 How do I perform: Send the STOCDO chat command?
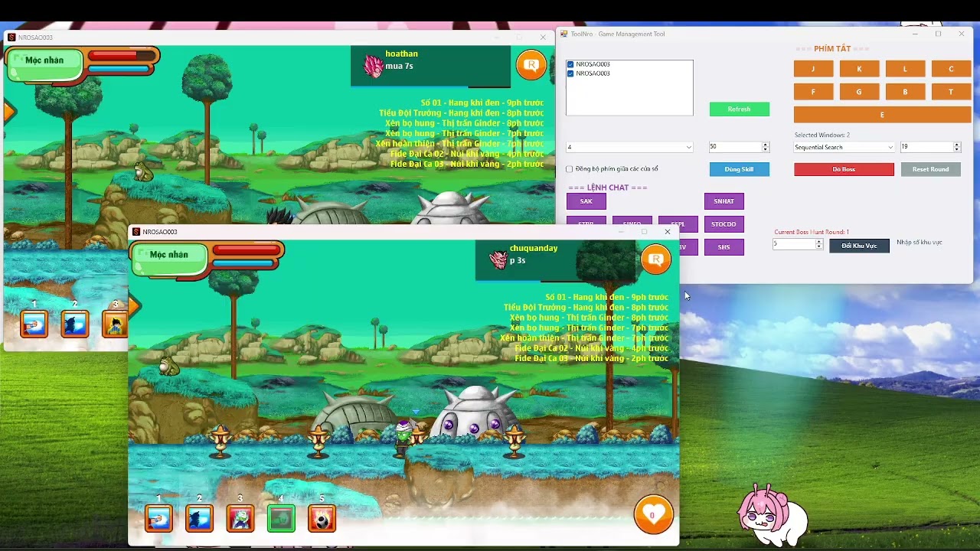tap(724, 224)
